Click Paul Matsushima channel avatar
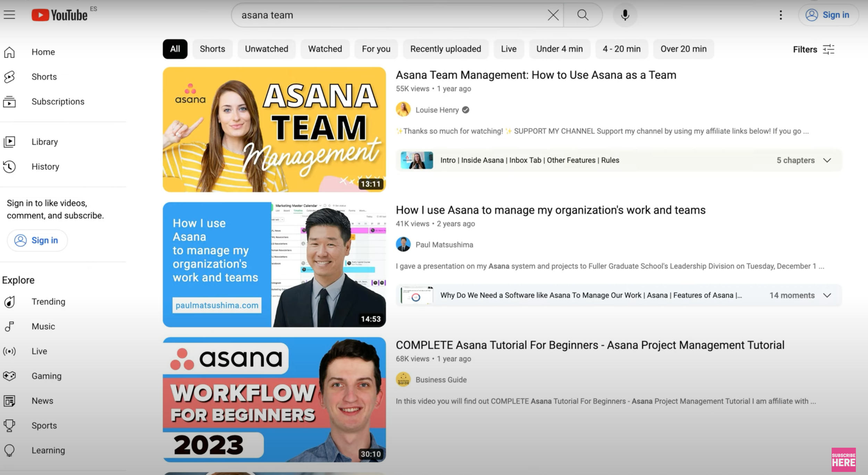 (x=403, y=244)
